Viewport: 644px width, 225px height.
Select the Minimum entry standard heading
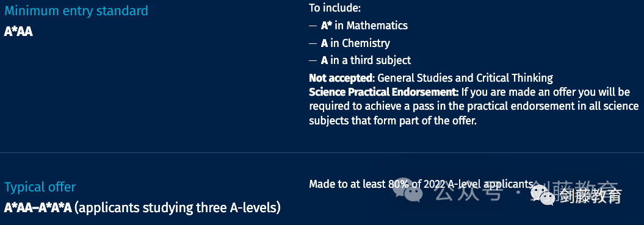click(76, 11)
